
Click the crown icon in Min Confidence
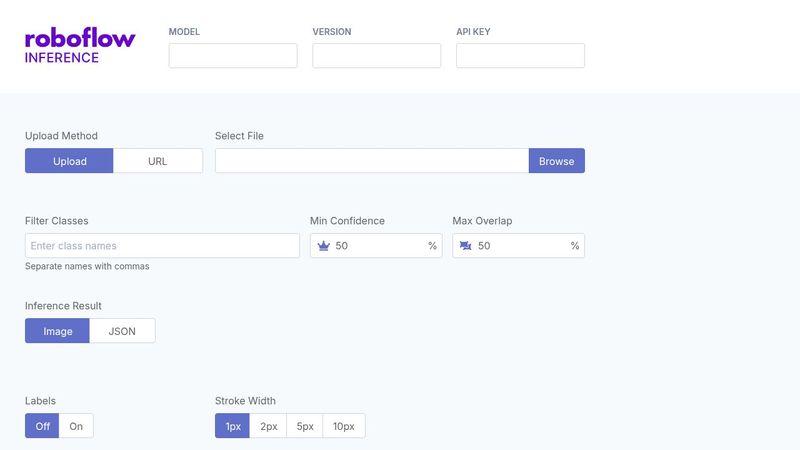pos(323,246)
